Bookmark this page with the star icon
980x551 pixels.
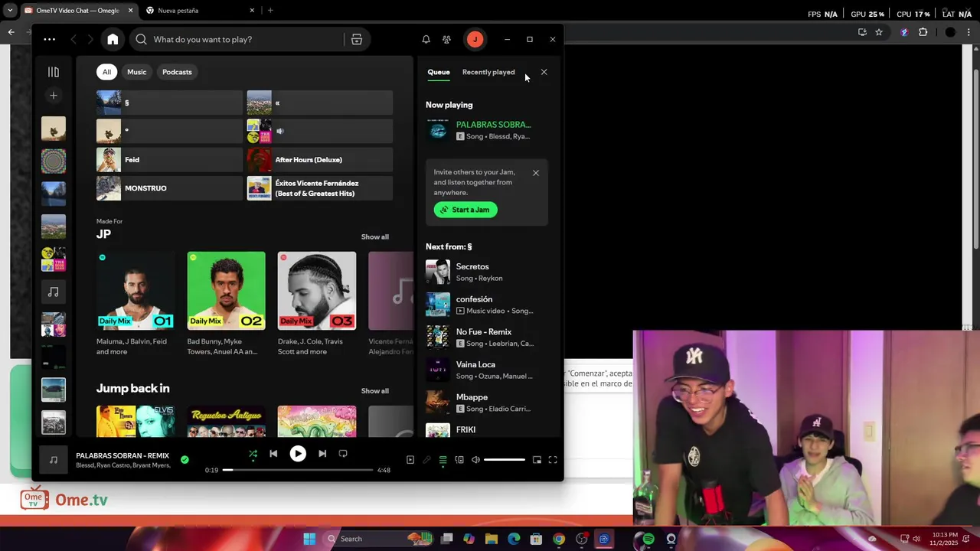879,32
